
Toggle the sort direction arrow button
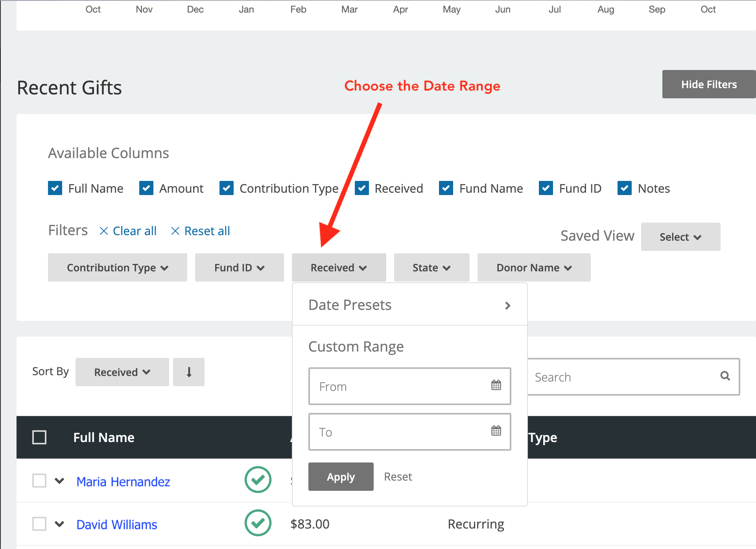pyautogui.click(x=189, y=372)
